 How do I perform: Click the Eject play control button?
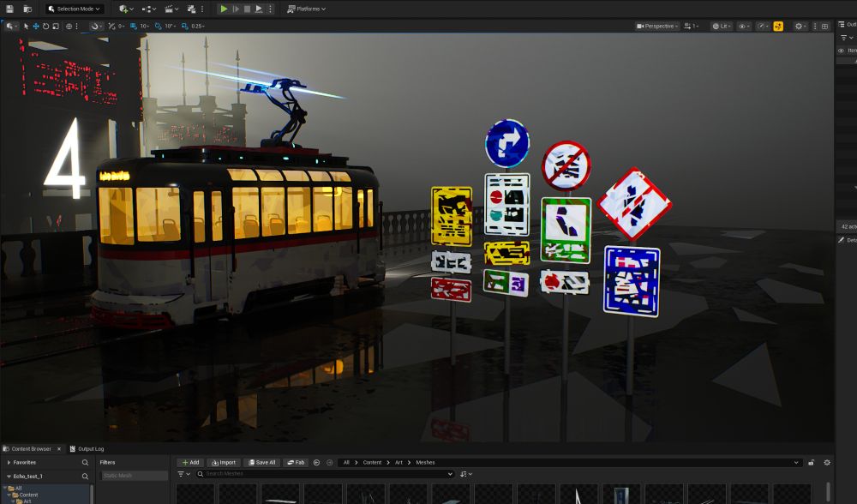pyautogui.click(x=259, y=9)
